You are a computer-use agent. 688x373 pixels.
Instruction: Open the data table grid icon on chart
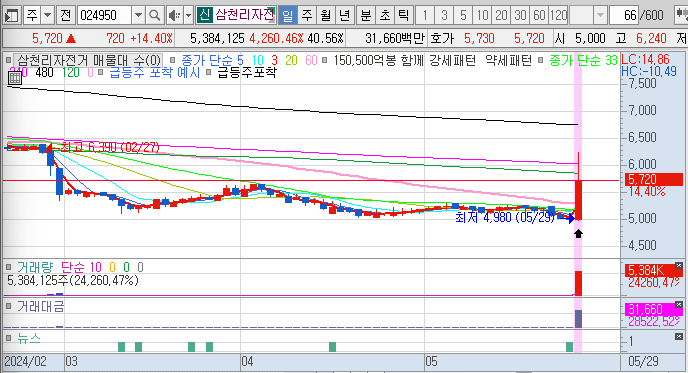click(15, 78)
